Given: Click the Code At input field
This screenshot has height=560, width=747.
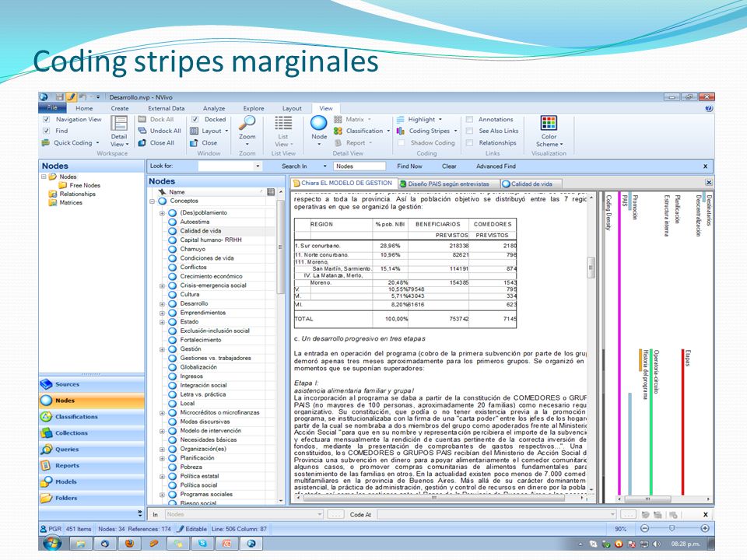Looking at the screenshot, I should (x=496, y=514).
